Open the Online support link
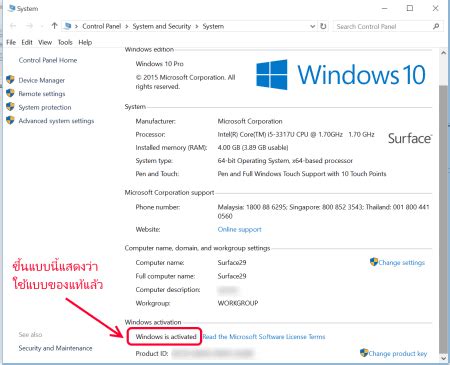This screenshot has width=450, height=365. tap(239, 229)
